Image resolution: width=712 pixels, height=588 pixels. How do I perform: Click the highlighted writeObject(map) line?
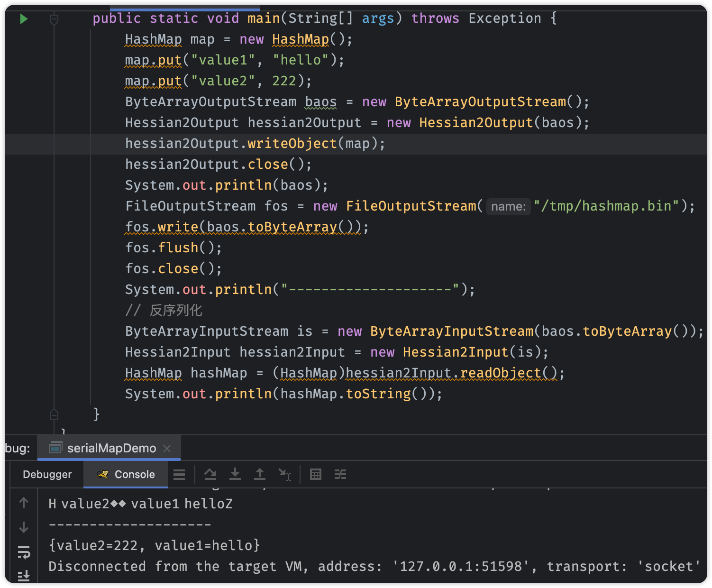[255, 144]
